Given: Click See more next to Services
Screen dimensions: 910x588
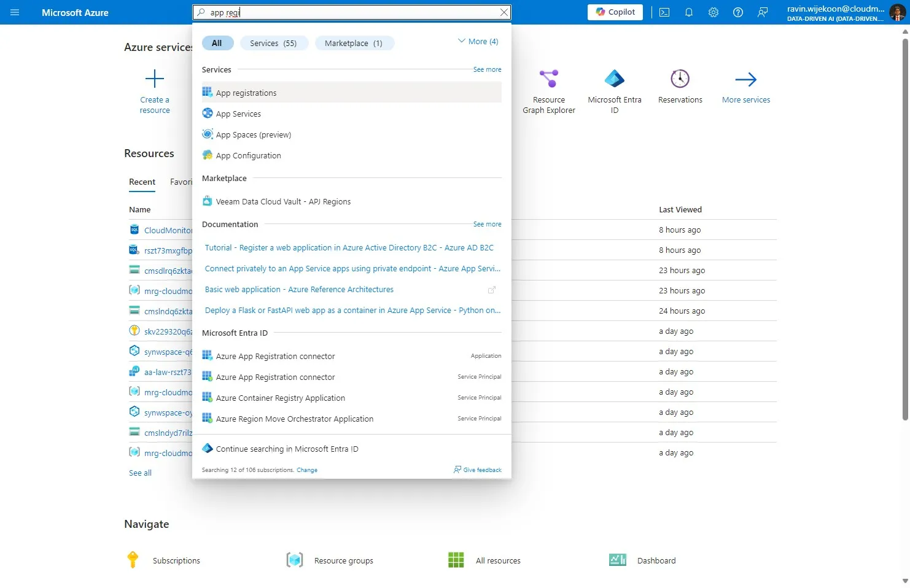Looking at the screenshot, I should pos(487,69).
